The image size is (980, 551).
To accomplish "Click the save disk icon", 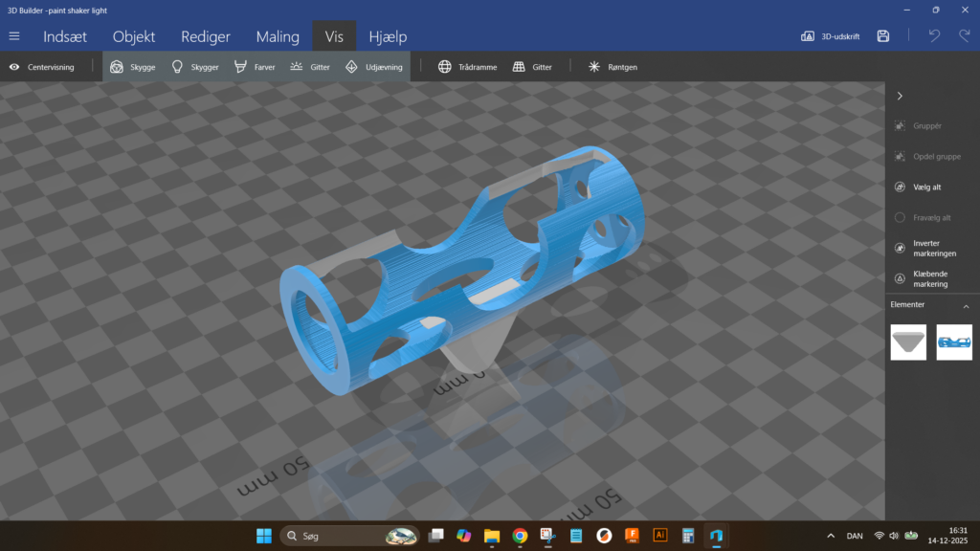I will click(883, 36).
